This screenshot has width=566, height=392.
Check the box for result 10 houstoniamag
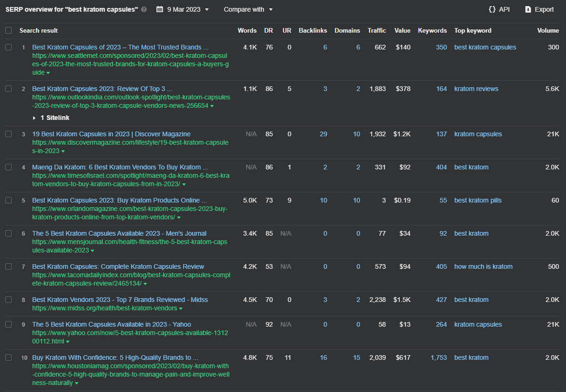click(8, 358)
